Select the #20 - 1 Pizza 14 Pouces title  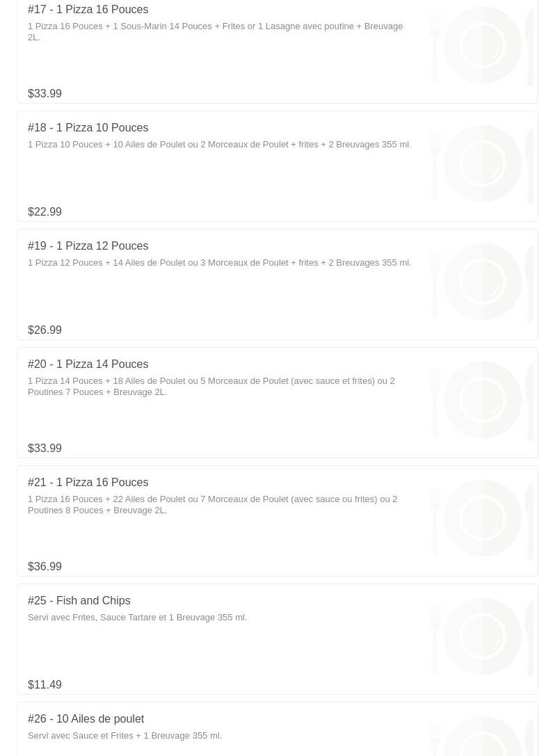pos(88,364)
